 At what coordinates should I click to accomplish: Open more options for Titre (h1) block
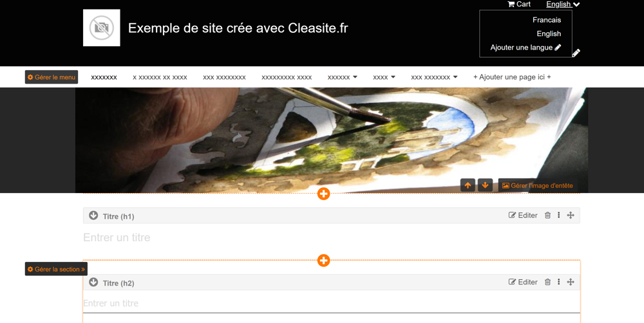pos(558,215)
